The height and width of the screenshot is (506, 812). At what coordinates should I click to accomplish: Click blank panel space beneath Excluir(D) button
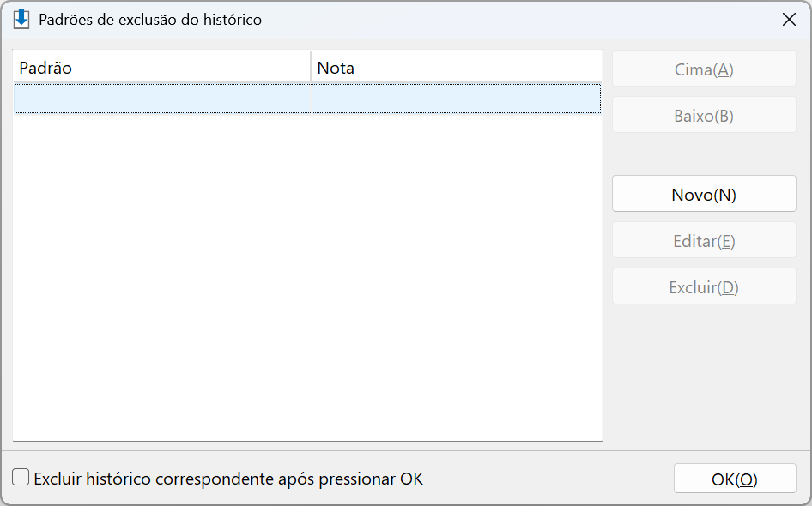click(704, 375)
